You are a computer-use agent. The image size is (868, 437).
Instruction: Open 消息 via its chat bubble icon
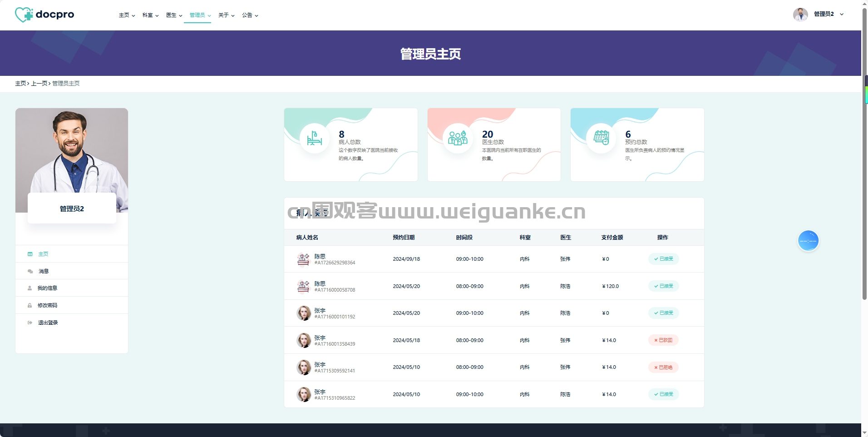point(30,271)
